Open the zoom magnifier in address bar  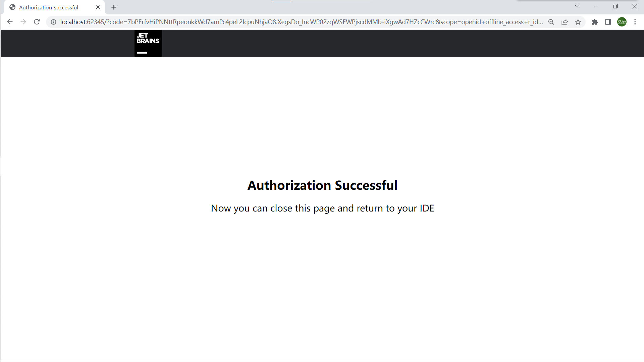point(551,22)
